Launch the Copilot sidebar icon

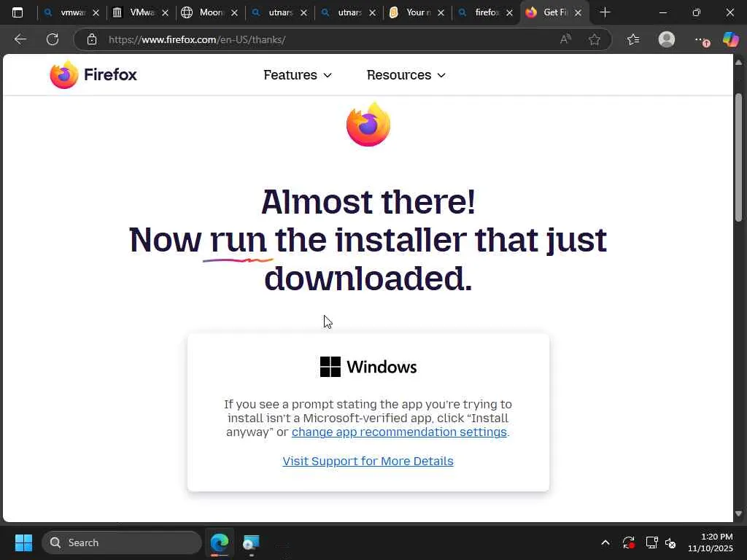click(730, 39)
